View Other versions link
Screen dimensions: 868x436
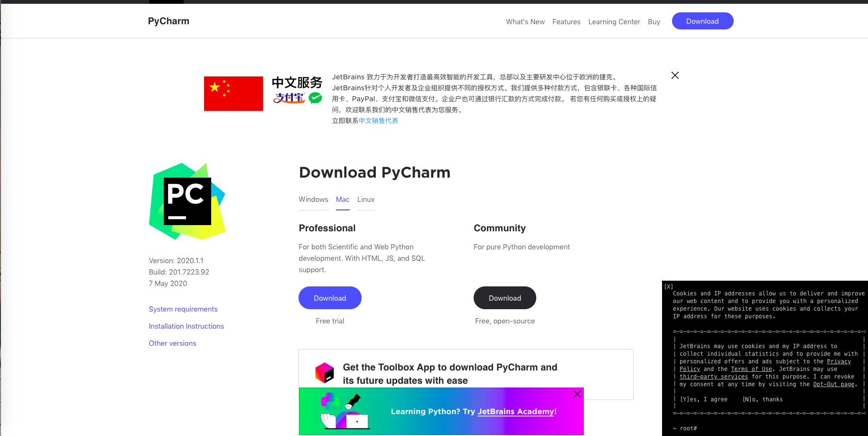coord(173,343)
